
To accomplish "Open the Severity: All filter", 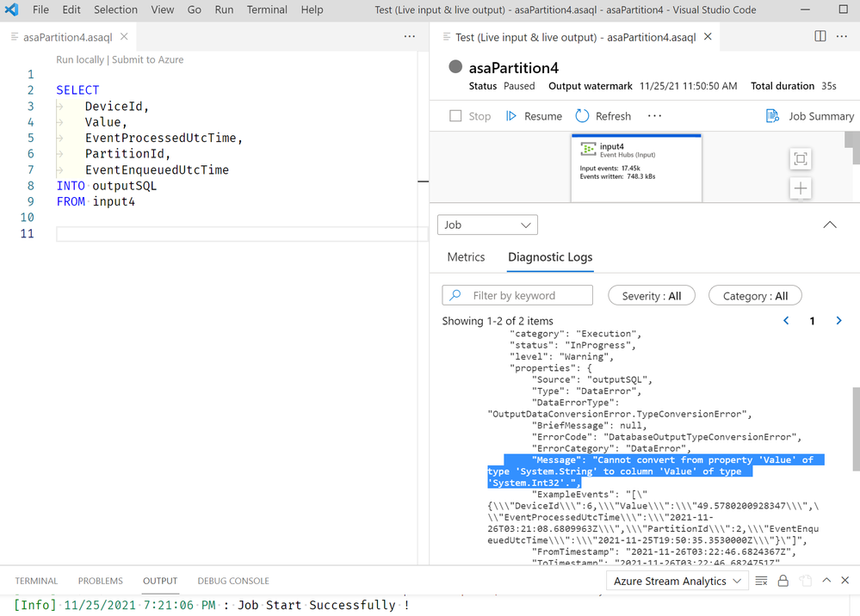I will [652, 296].
